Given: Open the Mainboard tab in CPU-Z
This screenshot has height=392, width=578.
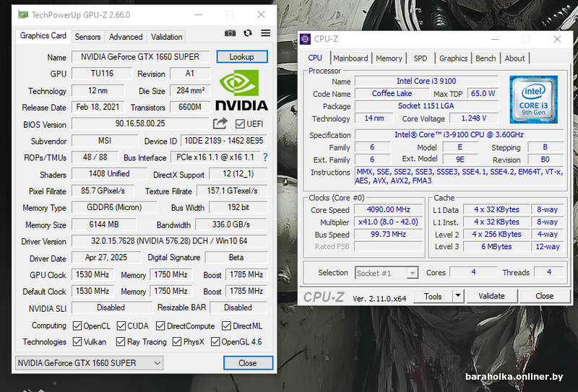Looking at the screenshot, I should 350,58.
